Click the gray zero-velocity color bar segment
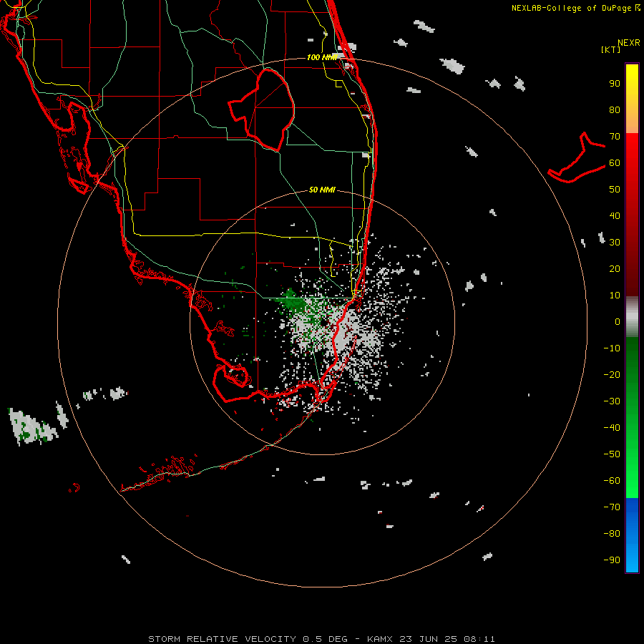Viewport: 644px width, 644px height. (632, 317)
